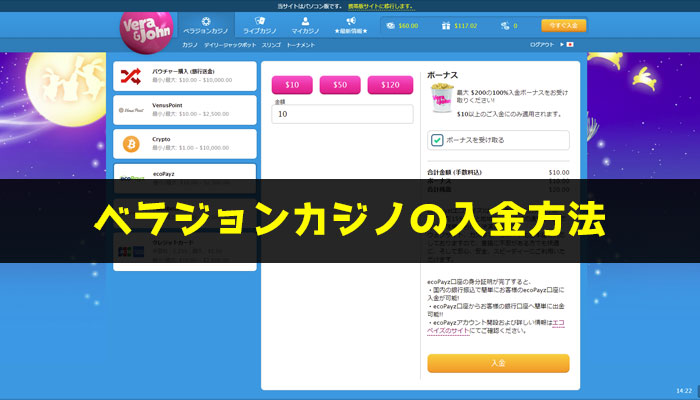Click the orange 入金 deposit button
The width and height of the screenshot is (700, 400).
[498, 363]
